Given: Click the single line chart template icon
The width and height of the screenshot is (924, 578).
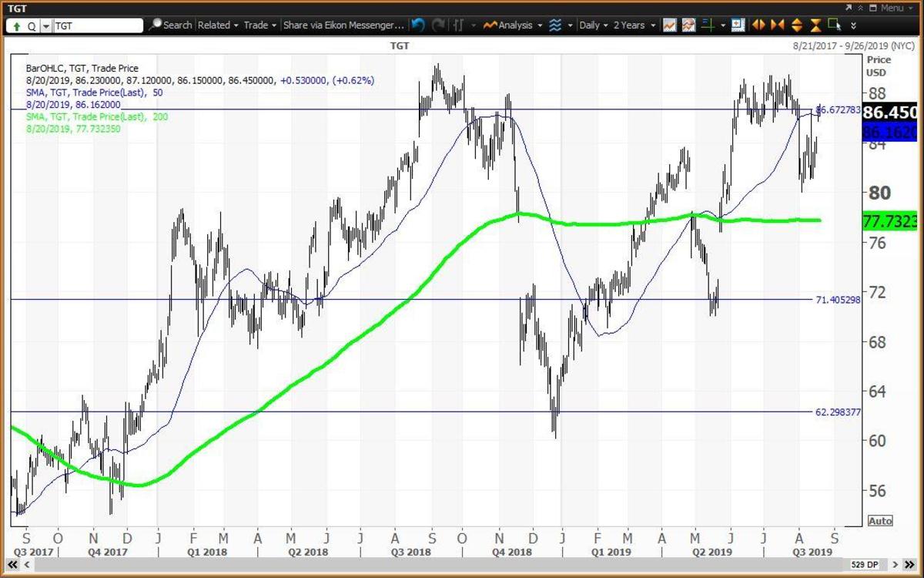Looking at the screenshot, I should click(x=669, y=25).
